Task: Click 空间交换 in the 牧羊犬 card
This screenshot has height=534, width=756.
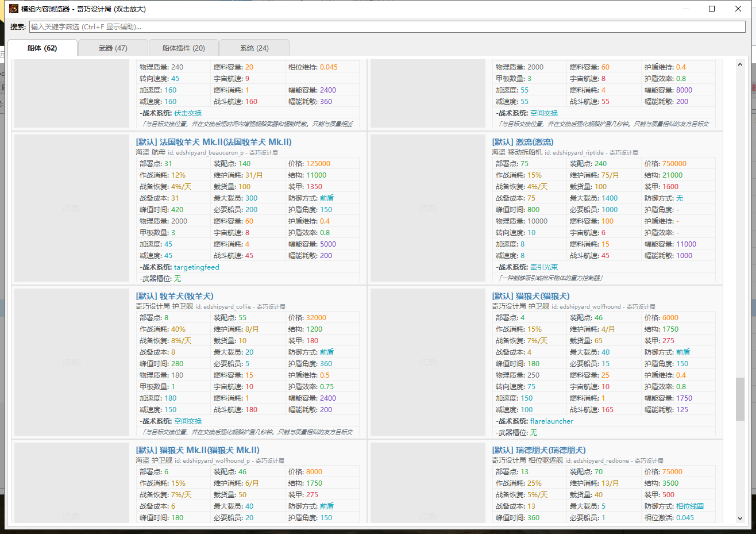Action: (188, 421)
